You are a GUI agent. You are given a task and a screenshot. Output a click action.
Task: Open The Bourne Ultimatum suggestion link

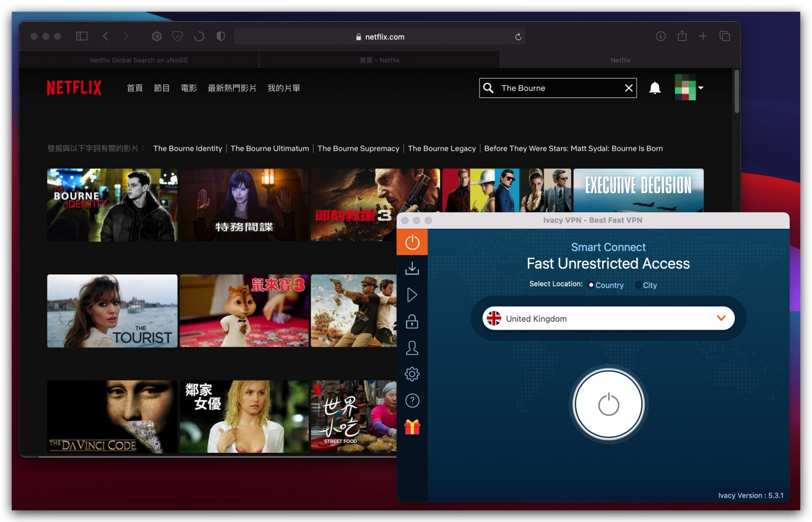[270, 148]
